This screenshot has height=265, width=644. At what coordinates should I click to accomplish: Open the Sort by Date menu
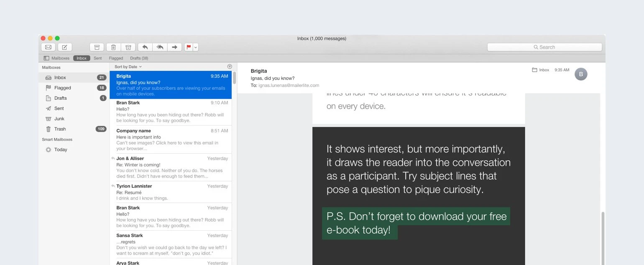point(128,67)
